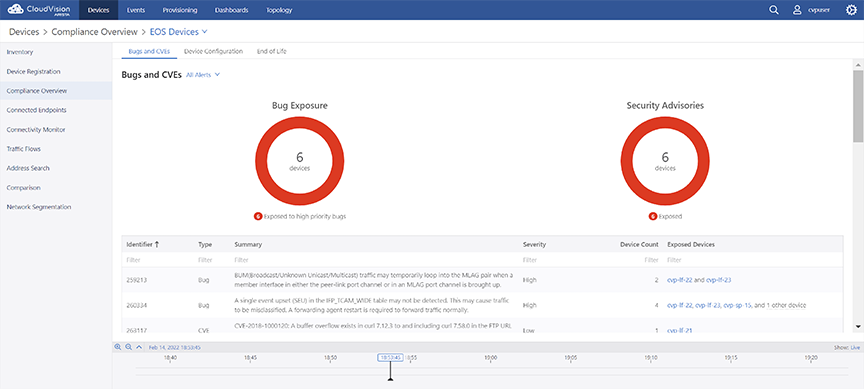Open the Dashboards menu tab
Image resolution: width=864 pixels, height=389 pixels.
(231, 10)
